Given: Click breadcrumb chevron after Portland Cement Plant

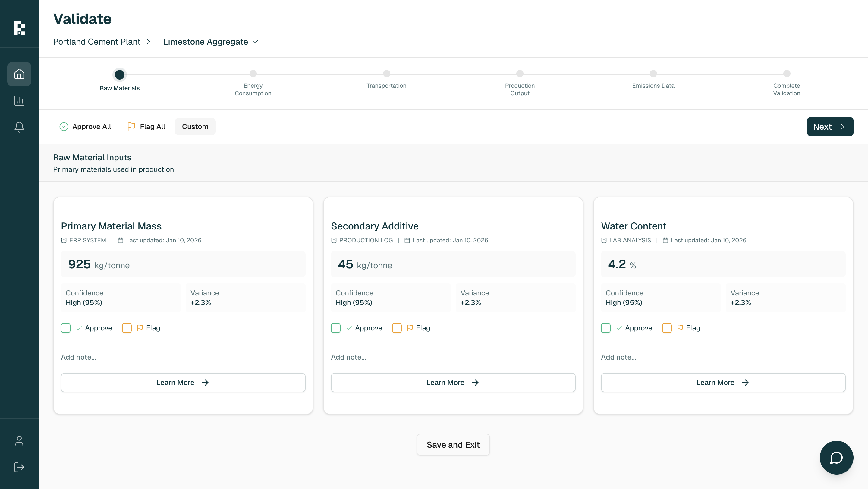Looking at the screenshot, I should point(148,42).
